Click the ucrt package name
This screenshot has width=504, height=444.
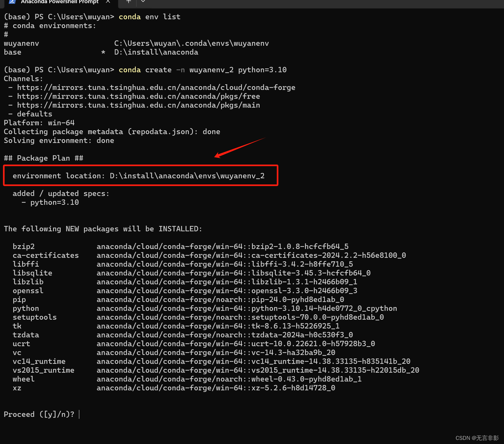tap(21, 344)
